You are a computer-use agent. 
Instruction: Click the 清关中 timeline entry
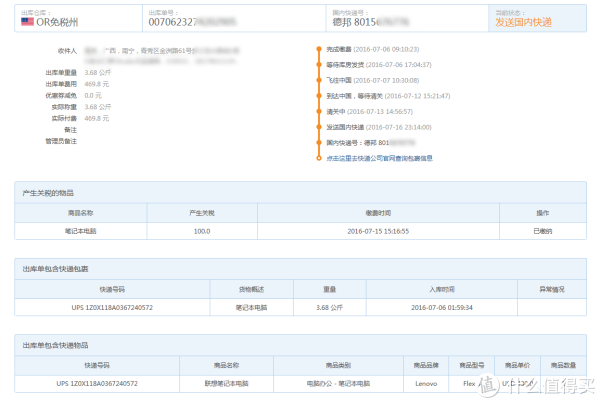(369, 112)
